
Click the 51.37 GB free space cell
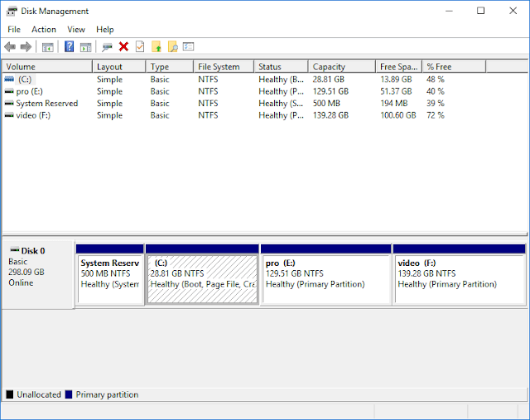pyautogui.click(x=396, y=91)
